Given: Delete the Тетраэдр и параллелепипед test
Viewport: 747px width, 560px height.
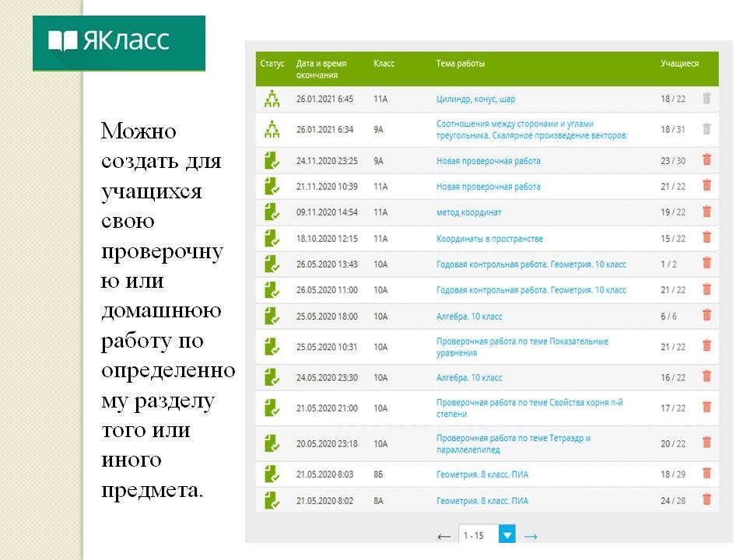Looking at the screenshot, I should pos(707,443).
